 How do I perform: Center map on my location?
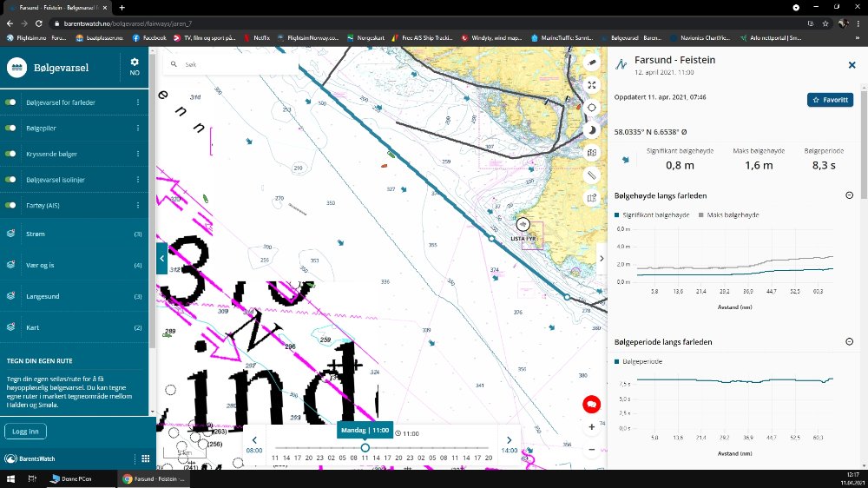tap(592, 108)
